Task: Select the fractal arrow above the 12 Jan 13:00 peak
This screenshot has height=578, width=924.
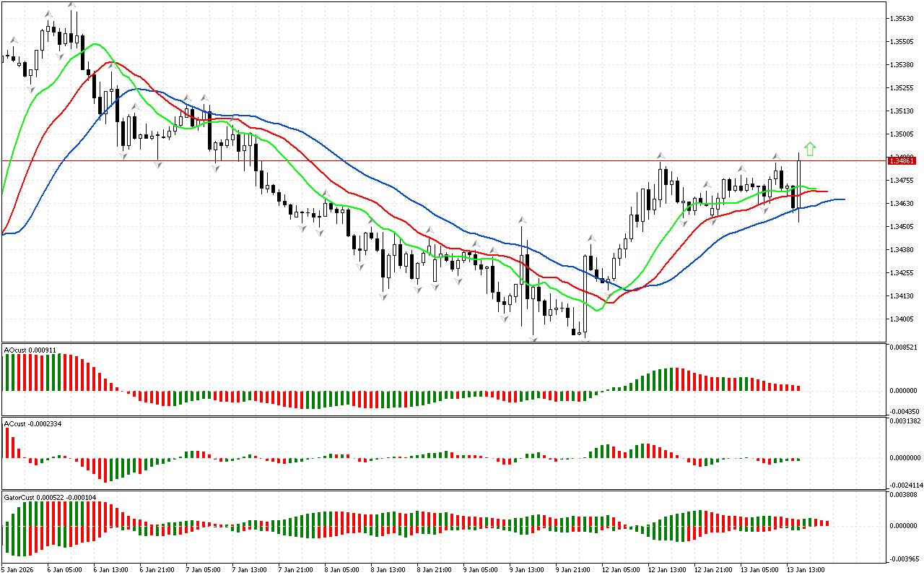Action: [661, 155]
